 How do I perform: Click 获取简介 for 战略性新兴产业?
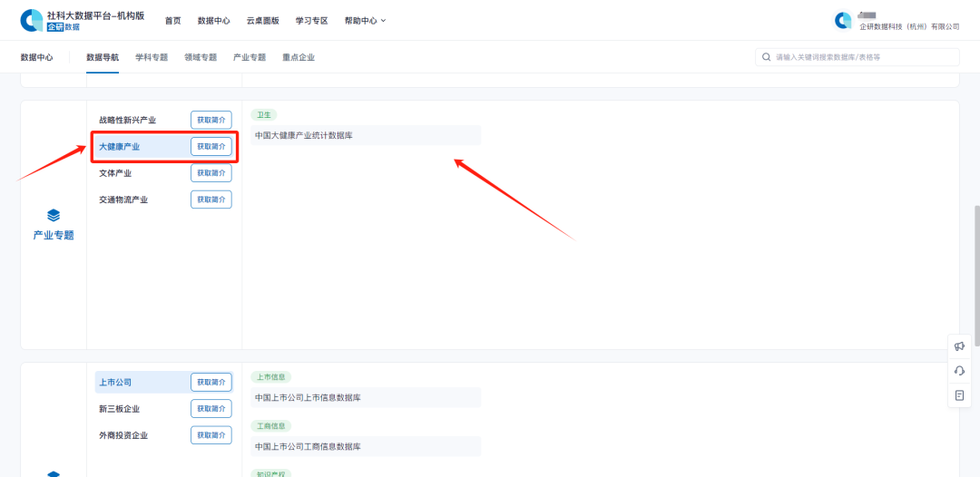[x=211, y=120]
